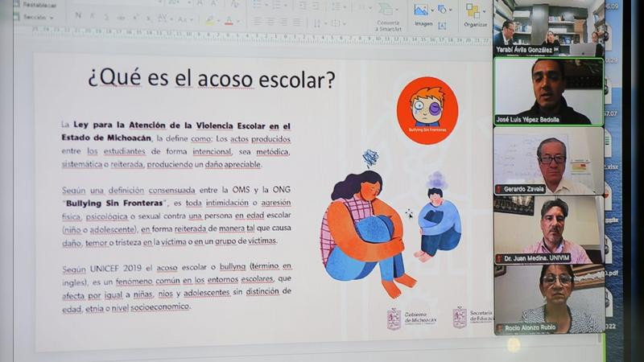Apply the text highlight color marker
This screenshot has height=362, width=644.
tap(209, 21)
